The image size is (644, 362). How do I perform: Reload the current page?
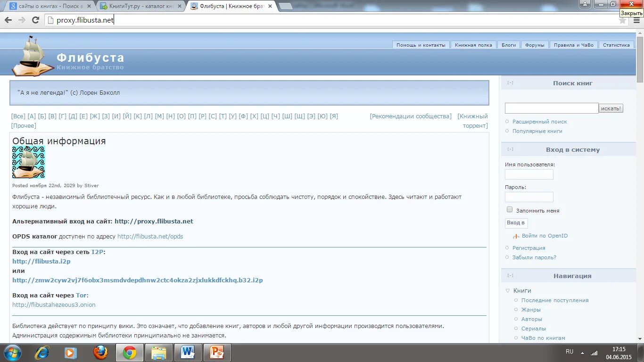click(35, 20)
